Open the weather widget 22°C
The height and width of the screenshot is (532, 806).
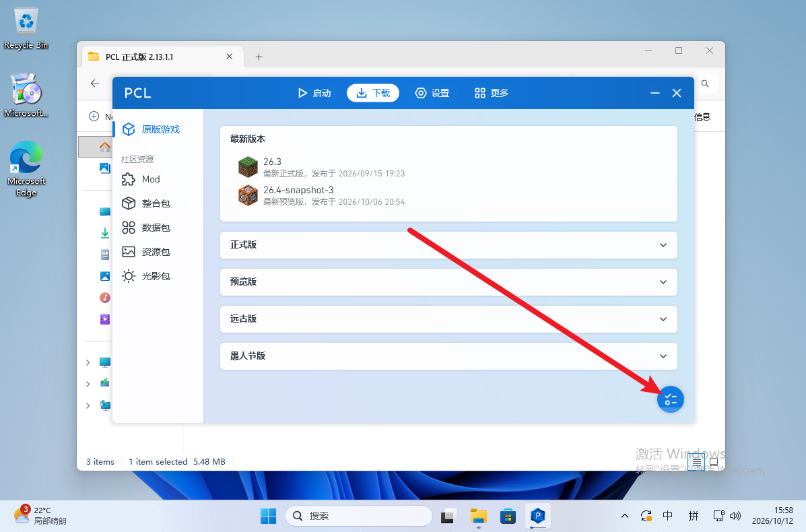[x=40, y=516]
